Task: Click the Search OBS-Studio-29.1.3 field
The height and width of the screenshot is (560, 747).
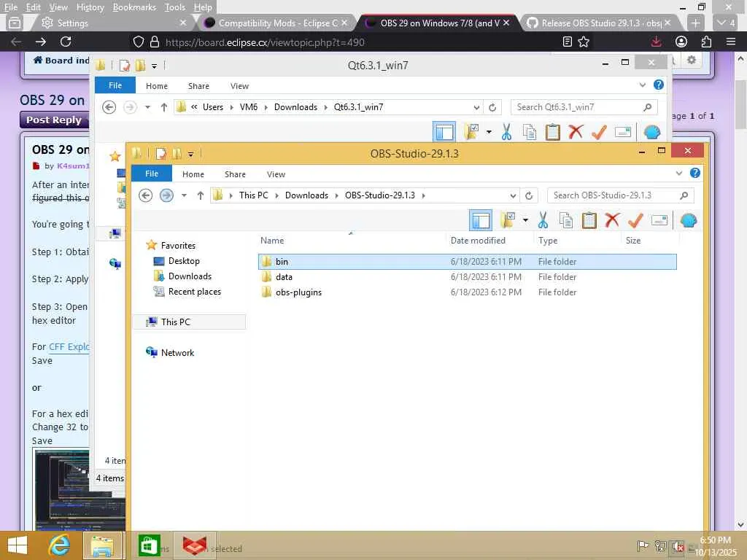Action: 621,195
